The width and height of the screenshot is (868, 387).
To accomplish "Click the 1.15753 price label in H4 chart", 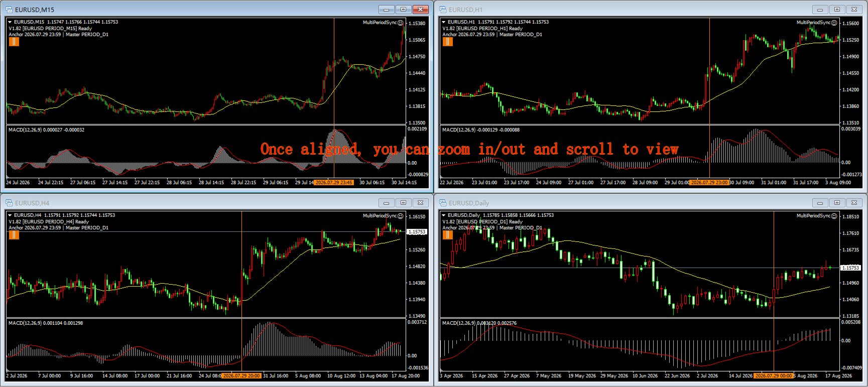I will tap(417, 232).
